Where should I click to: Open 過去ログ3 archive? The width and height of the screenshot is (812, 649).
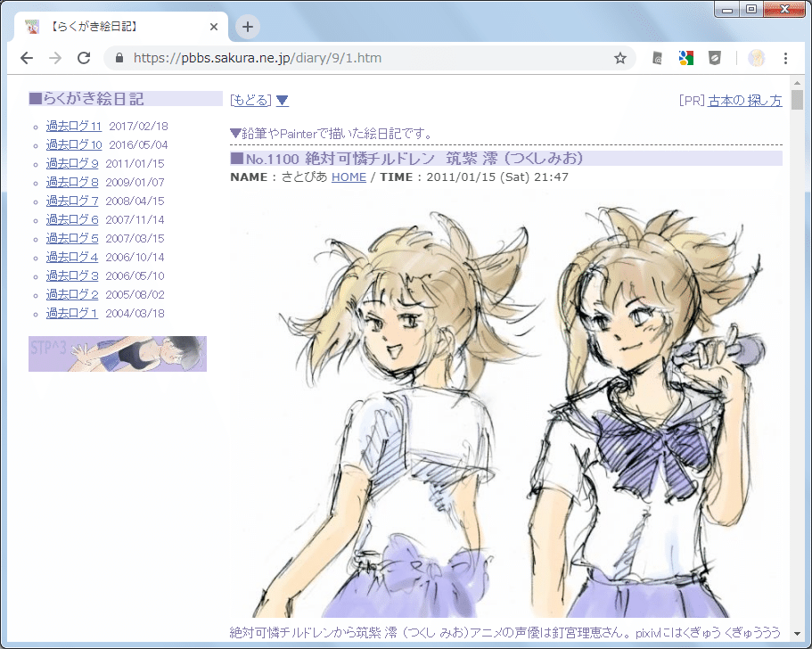click(72, 275)
